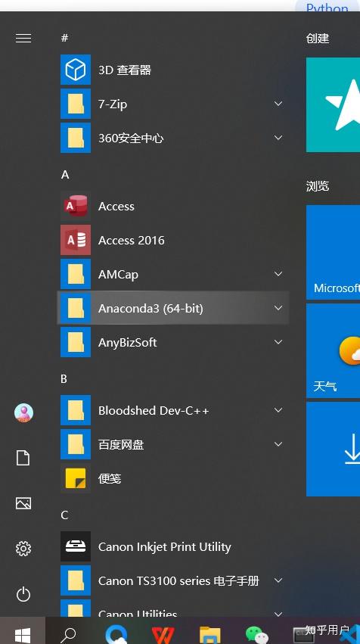360x644 pixels.
Task: Open the 天气 weather tile
Action: [333, 350]
